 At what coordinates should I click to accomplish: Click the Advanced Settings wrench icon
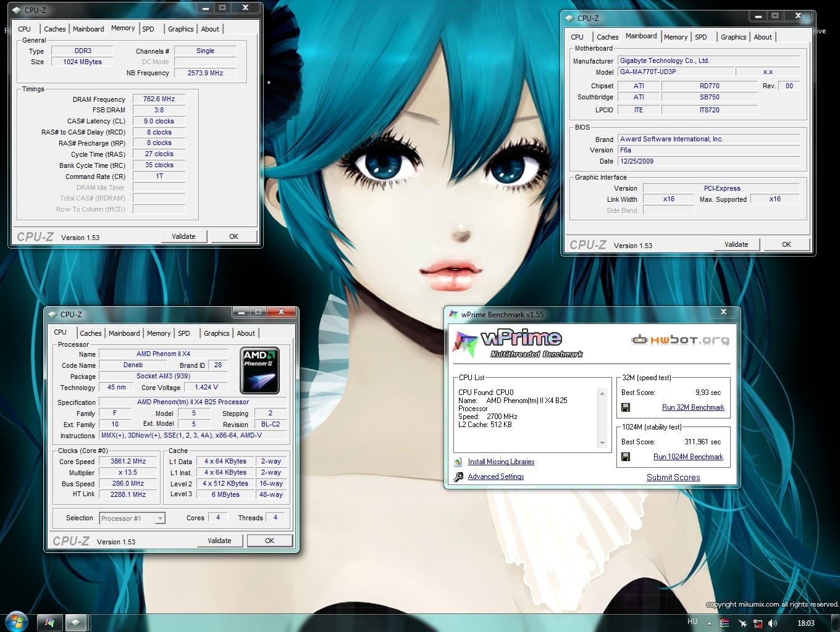coord(458,476)
